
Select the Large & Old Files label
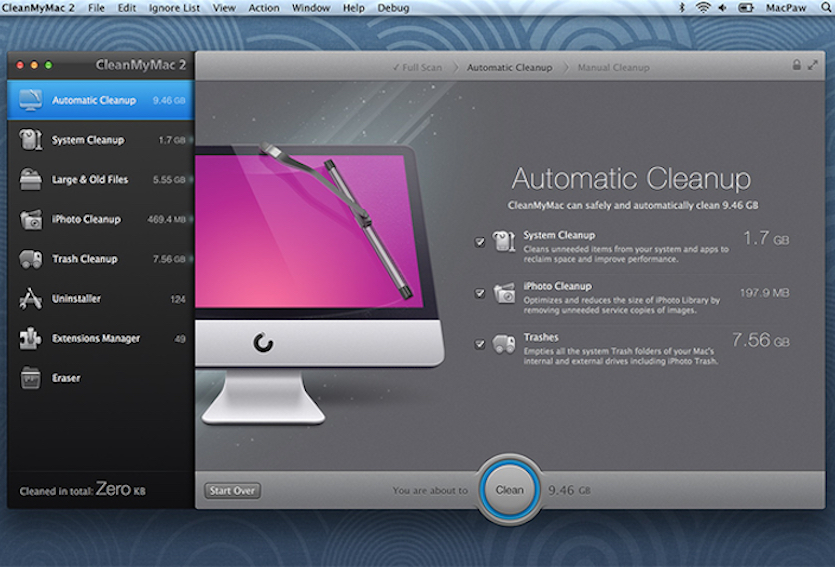[x=89, y=179]
